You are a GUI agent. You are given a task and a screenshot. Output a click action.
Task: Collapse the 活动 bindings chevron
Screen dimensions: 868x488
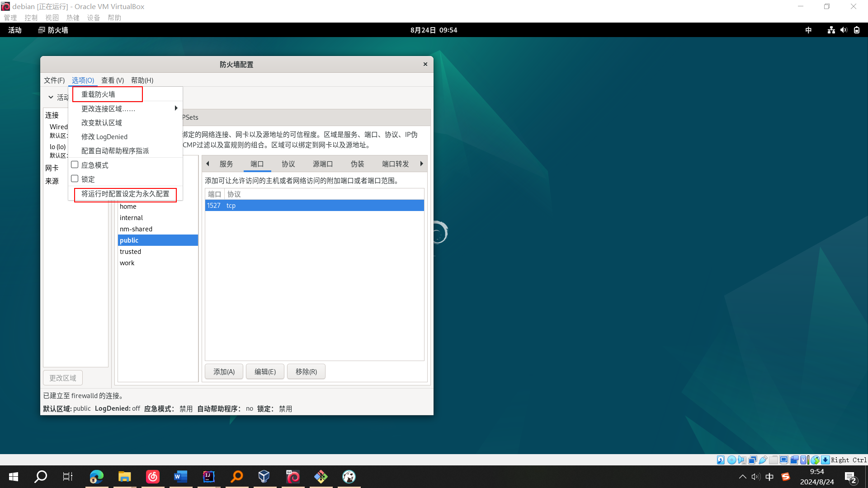[x=51, y=97]
